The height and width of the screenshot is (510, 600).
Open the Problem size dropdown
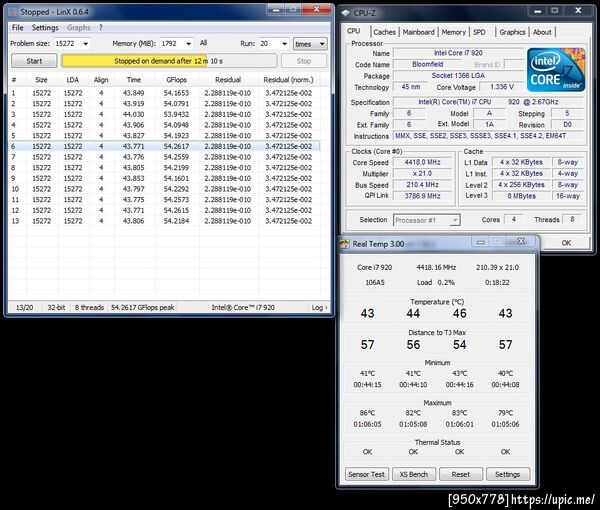tap(86, 44)
